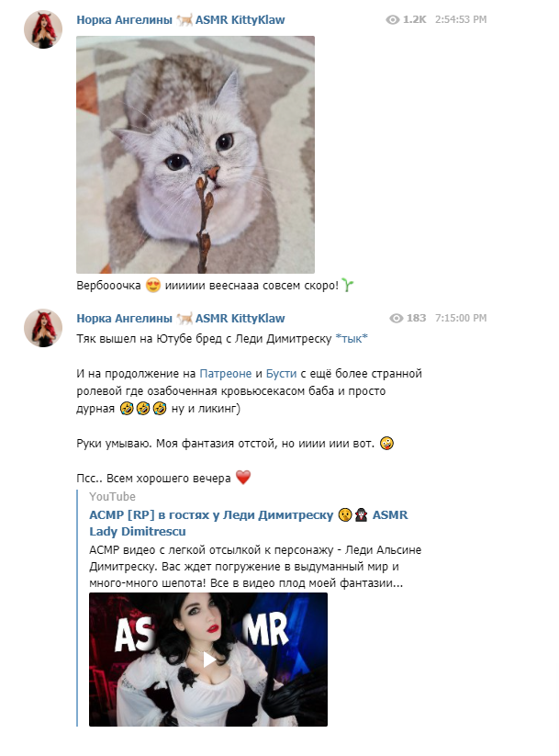Click the YouTube source label in the preview

[x=112, y=497]
